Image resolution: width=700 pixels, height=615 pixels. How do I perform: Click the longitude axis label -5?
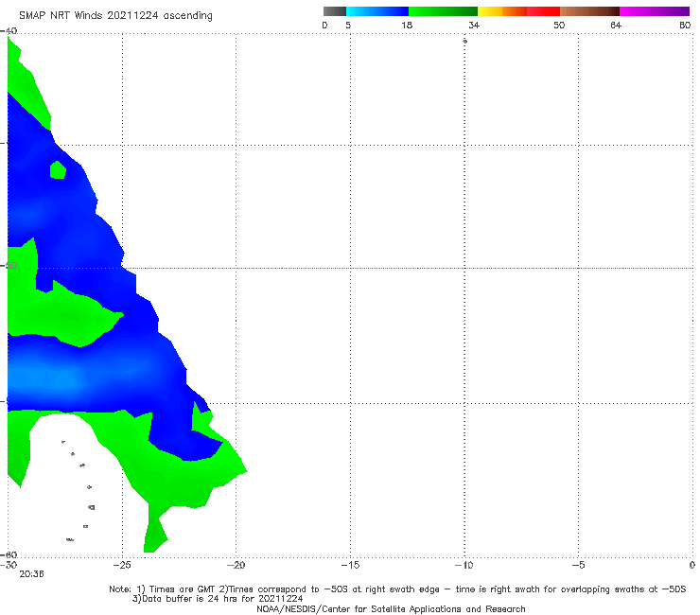pos(578,565)
